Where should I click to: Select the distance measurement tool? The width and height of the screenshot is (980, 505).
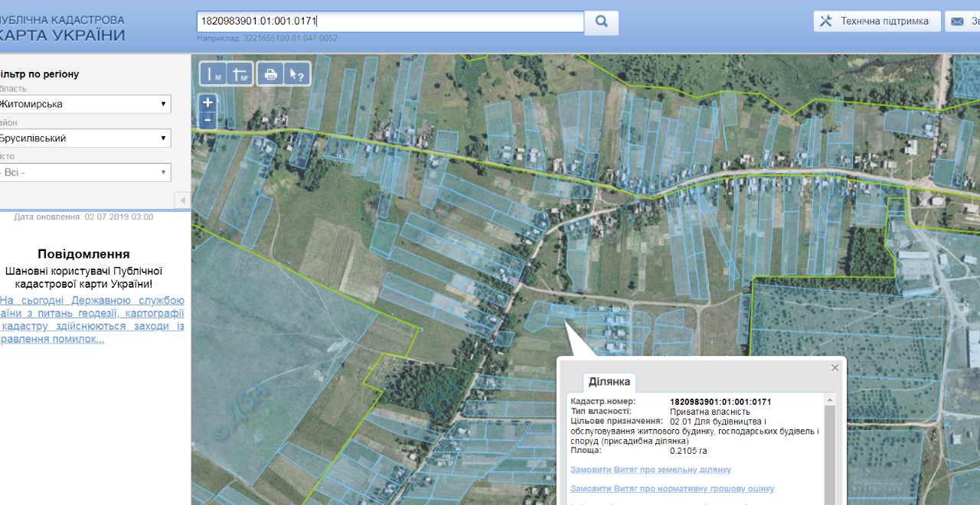pyautogui.click(x=213, y=74)
